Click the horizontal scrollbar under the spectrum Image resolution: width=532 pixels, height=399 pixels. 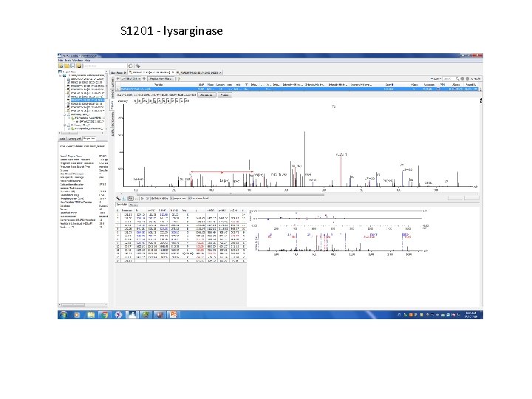[x=231, y=194]
